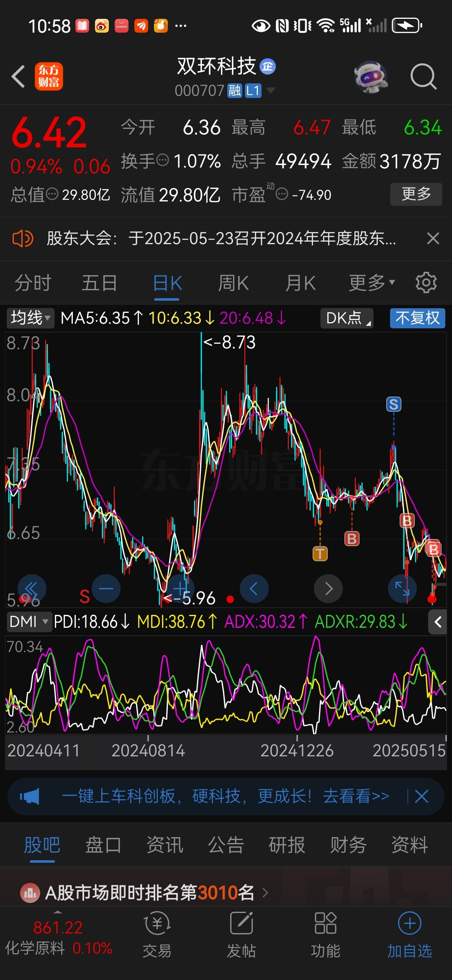Open the 资料 tab
The width and height of the screenshot is (452, 980).
[410, 845]
